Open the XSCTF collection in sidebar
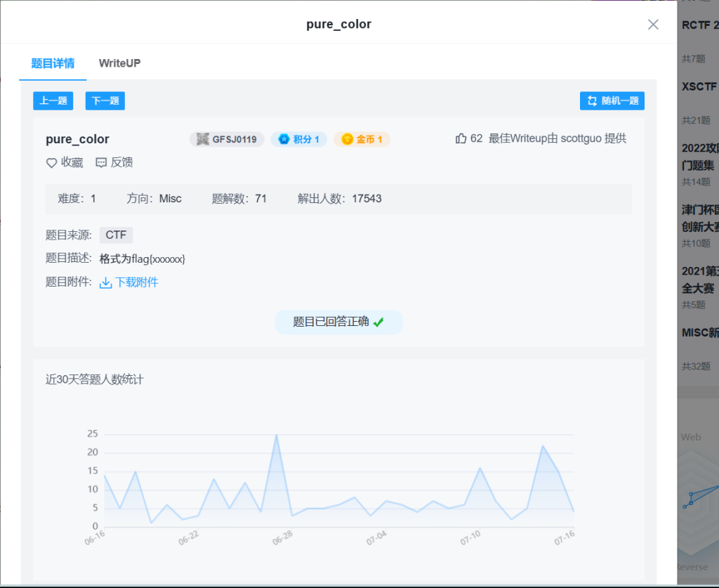The height and width of the screenshot is (588, 719). (x=699, y=87)
